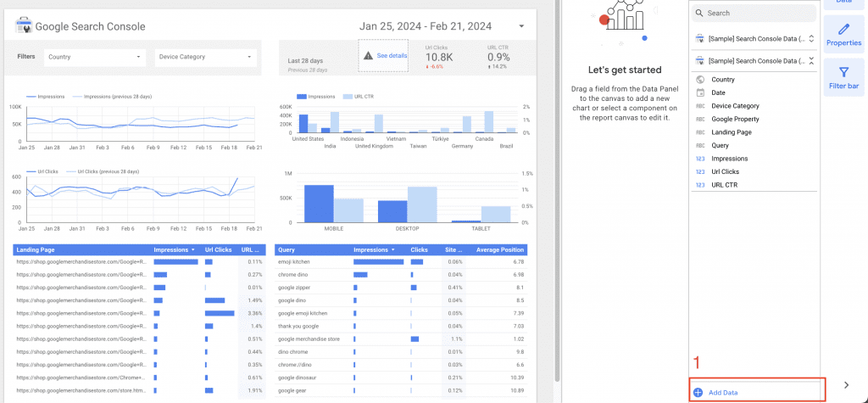868x403 pixels.
Task: Click the TABLET label in device chart
Action: (481, 228)
